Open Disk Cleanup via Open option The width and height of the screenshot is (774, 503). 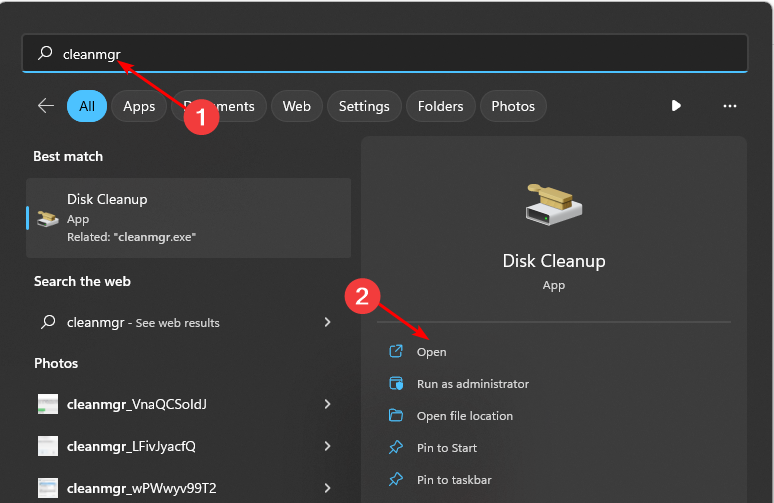pos(431,352)
